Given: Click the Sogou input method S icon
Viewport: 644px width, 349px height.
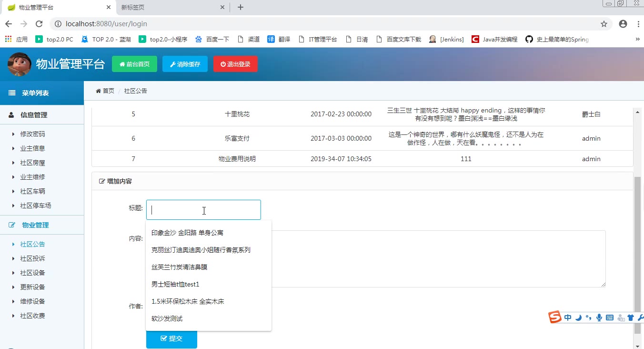Looking at the screenshot, I should pos(555,317).
